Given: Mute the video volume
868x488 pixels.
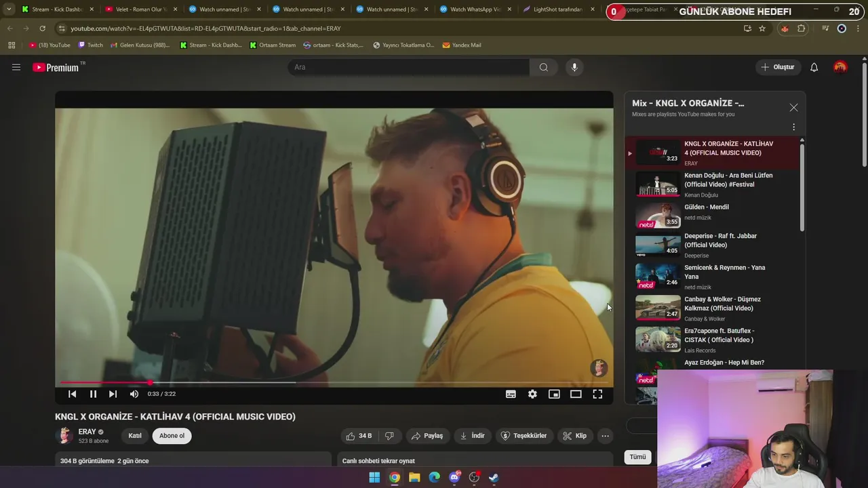Looking at the screenshot, I should click(x=134, y=394).
